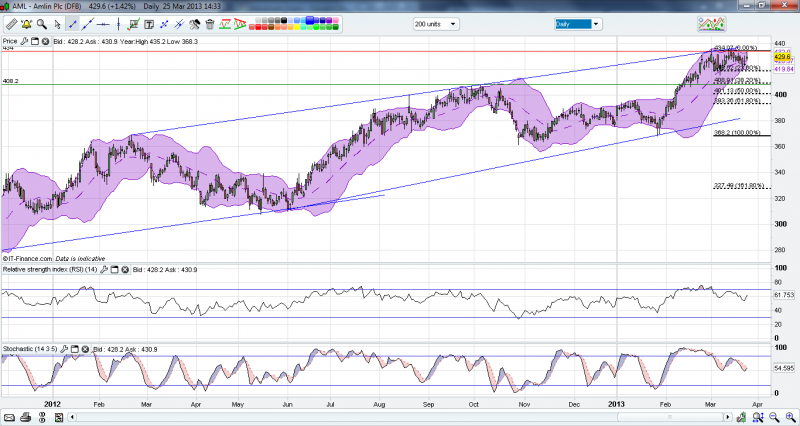The image size is (800, 426).
Task: Open Price panel wrench settings
Action: click(24, 41)
